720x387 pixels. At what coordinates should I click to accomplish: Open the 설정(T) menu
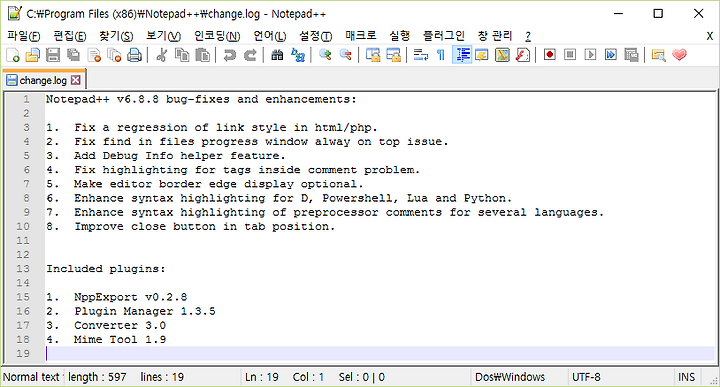click(315, 36)
